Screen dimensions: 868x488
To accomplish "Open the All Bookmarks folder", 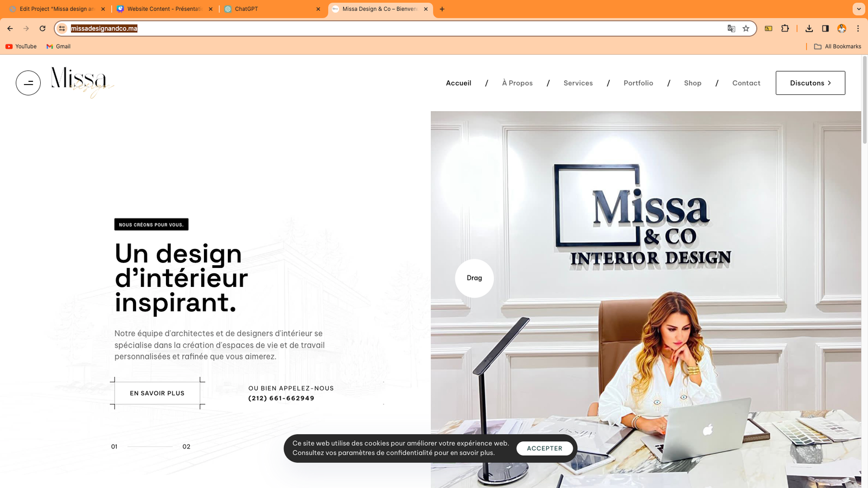I will point(838,47).
